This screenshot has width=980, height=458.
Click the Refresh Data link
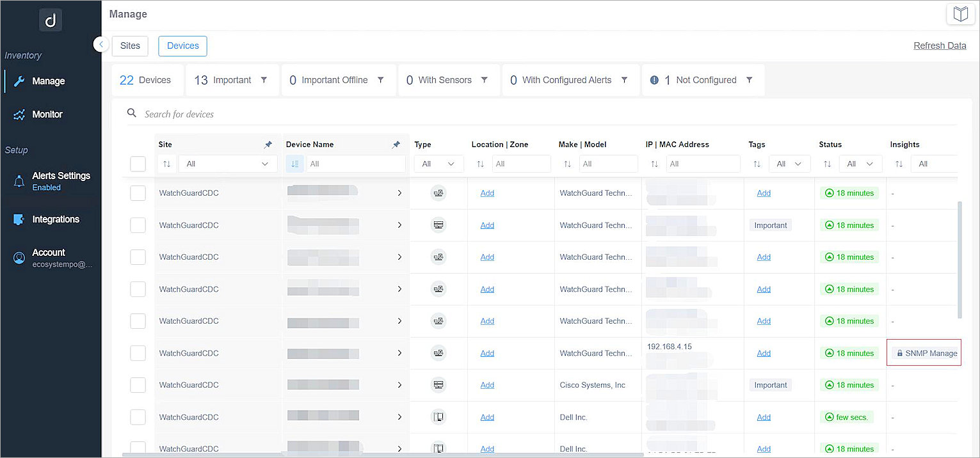[940, 45]
